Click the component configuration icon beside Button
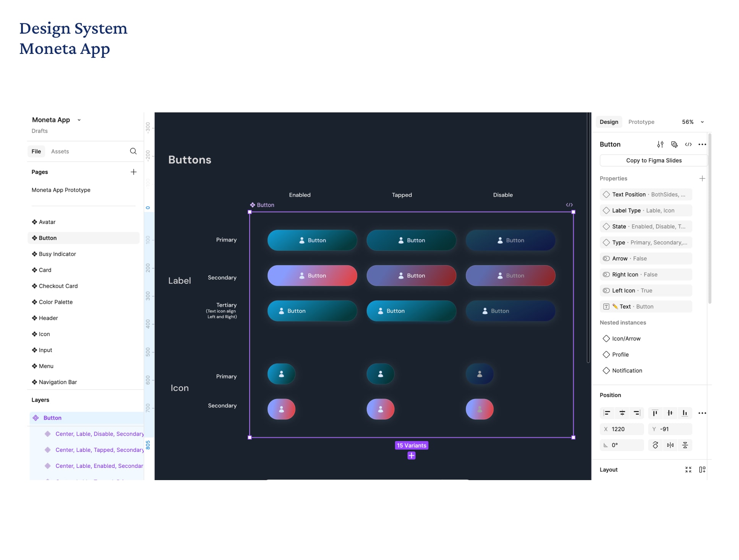This screenshot has height=560, width=739. (x=674, y=144)
